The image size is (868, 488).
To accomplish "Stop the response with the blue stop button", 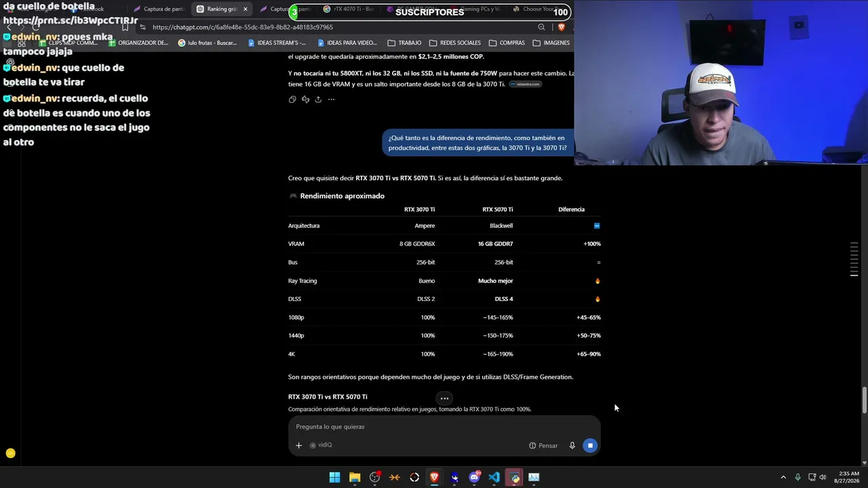I will point(591,445).
